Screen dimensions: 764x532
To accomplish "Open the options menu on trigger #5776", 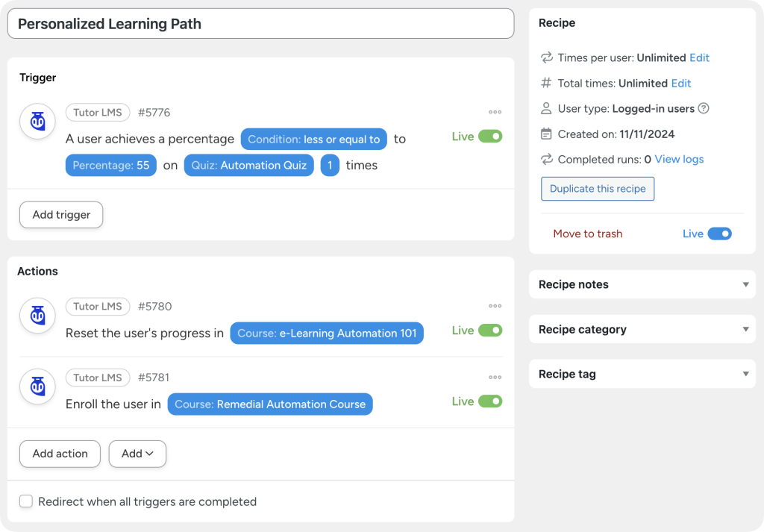I will tap(495, 110).
